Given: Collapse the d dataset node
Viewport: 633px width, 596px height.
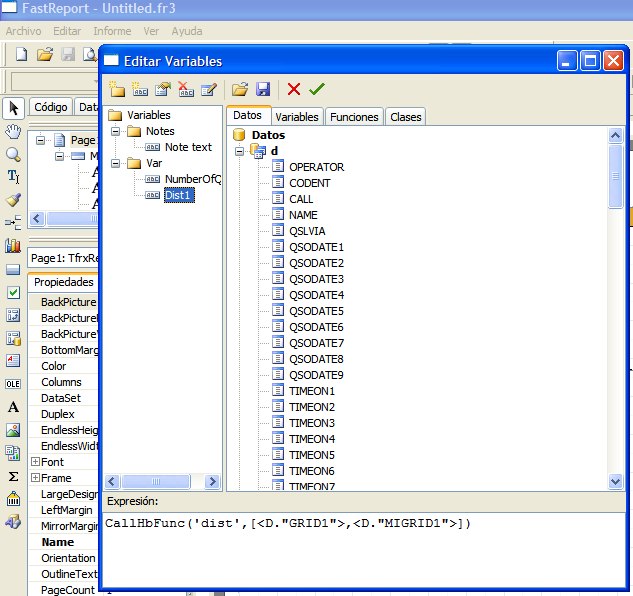Looking at the screenshot, I should click(x=240, y=151).
